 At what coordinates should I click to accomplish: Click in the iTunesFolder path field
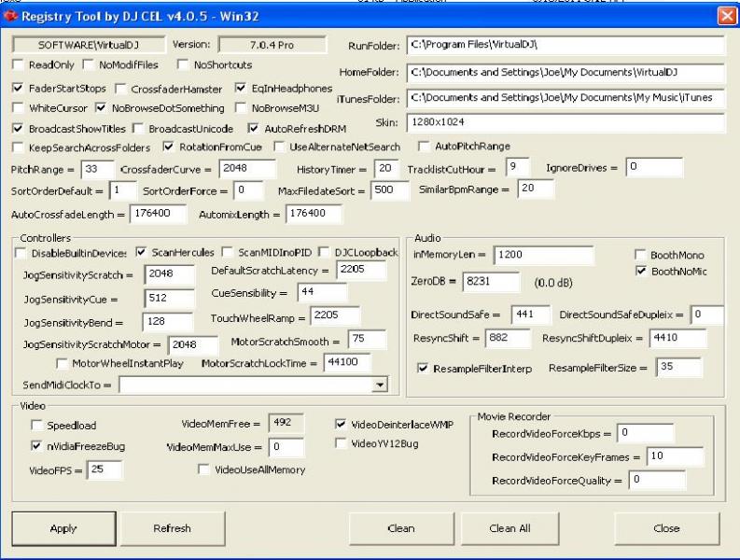(x=565, y=98)
